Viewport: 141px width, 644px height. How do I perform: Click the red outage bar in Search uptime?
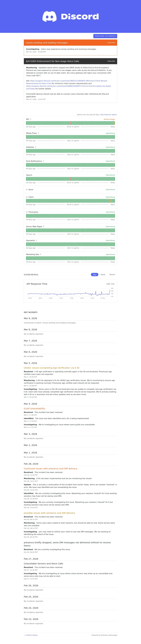[71, 179]
